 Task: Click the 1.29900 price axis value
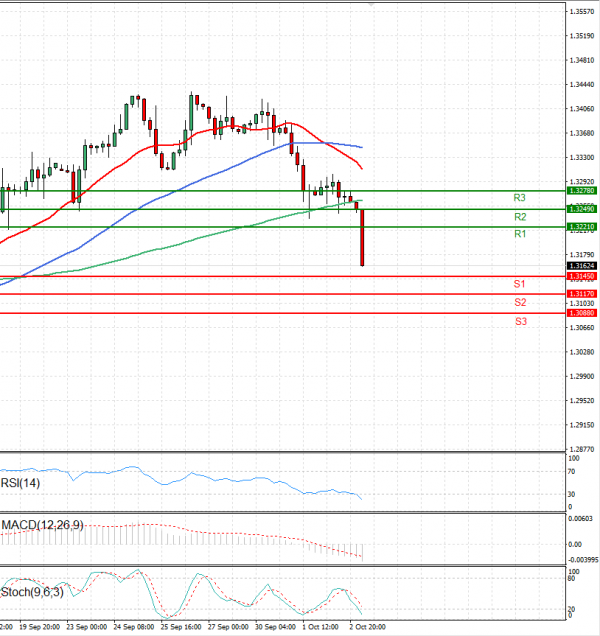[582, 376]
